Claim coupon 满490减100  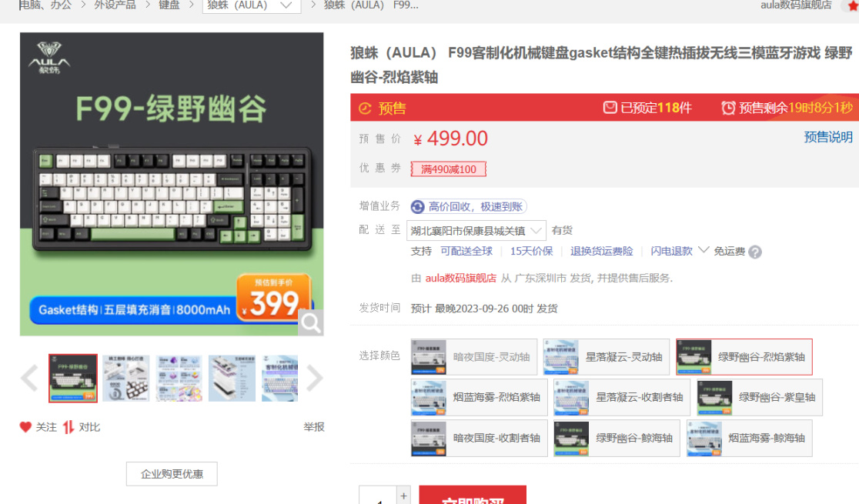448,169
